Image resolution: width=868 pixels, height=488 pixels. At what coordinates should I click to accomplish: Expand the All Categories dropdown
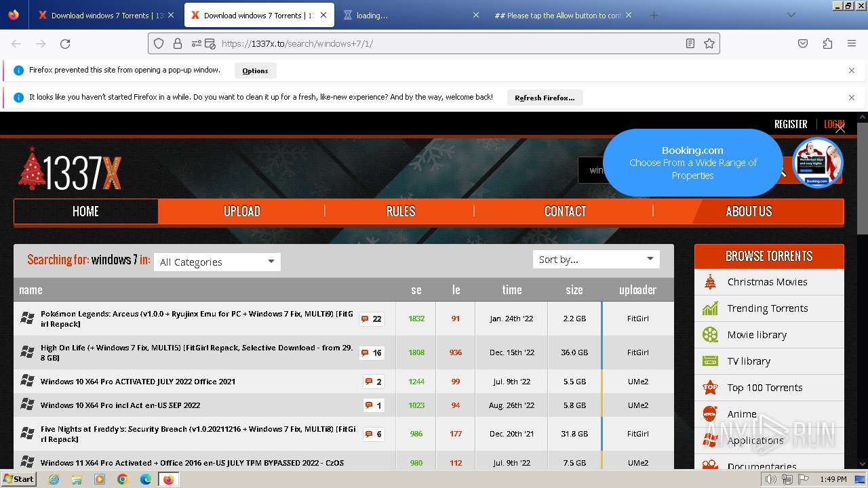tap(217, 262)
